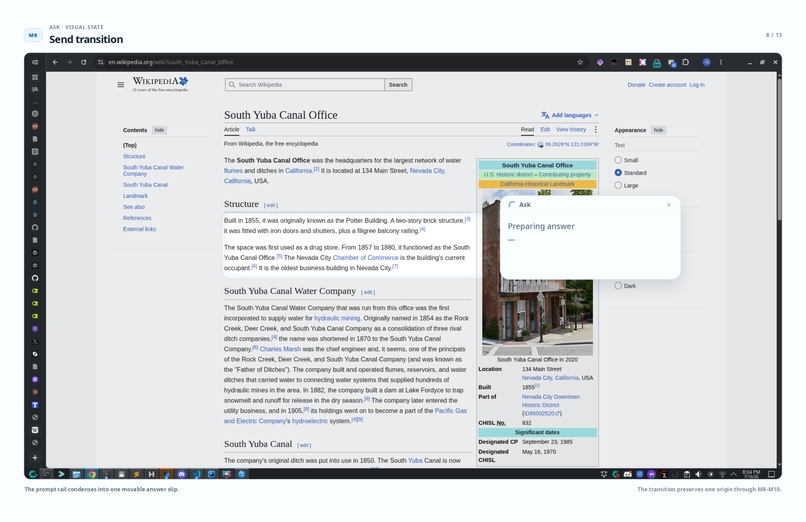This screenshot has width=806, height=522.
Task: Jump to Landmark in contents
Action: tap(135, 196)
